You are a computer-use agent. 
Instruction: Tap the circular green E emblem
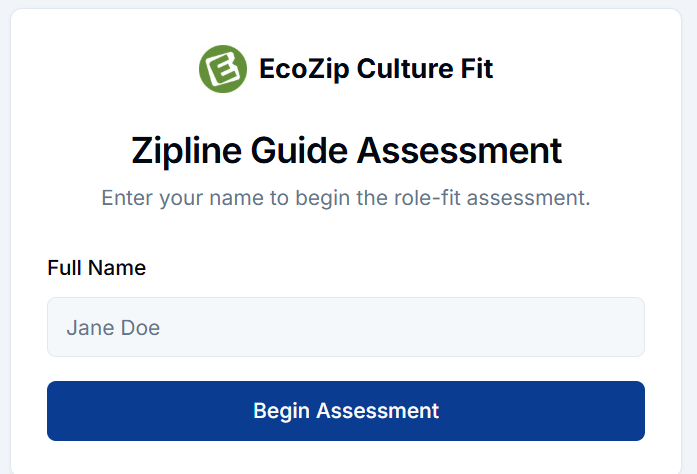[223, 69]
